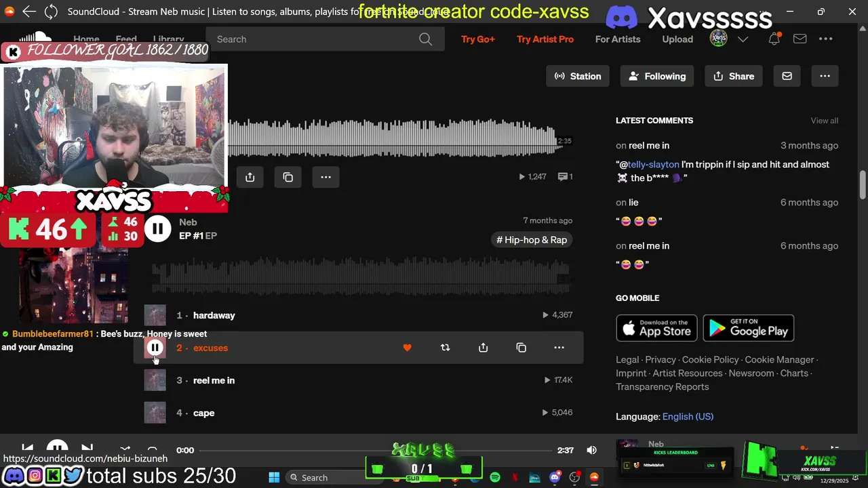Share the excuses track
868x488 pixels.
[x=483, y=348]
